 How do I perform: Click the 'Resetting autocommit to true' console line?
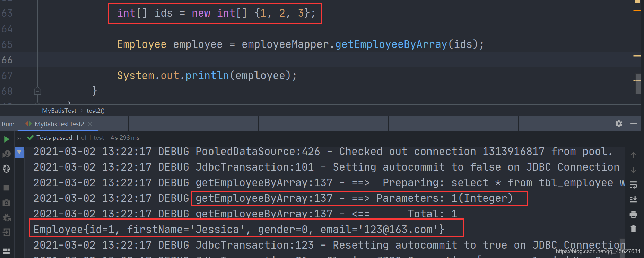329,245
